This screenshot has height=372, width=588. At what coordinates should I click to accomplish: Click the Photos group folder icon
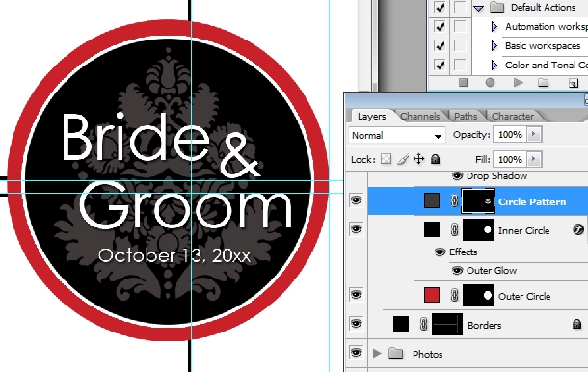coord(395,354)
